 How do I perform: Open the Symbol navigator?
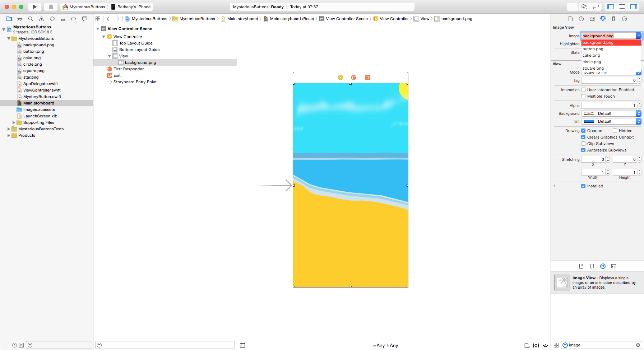click(x=20, y=19)
